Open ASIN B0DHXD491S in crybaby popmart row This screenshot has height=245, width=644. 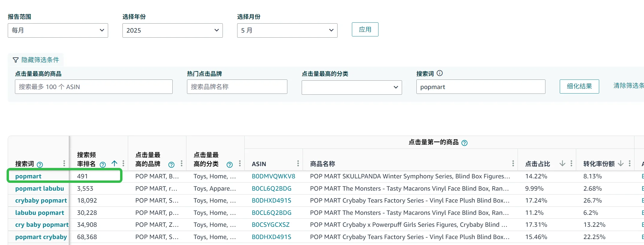click(272, 200)
